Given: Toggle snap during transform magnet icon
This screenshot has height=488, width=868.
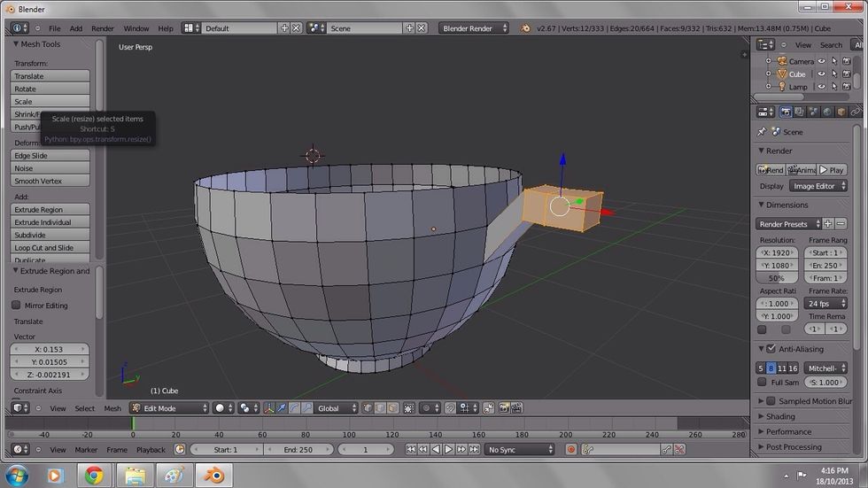Looking at the screenshot, I should click(x=451, y=408).
